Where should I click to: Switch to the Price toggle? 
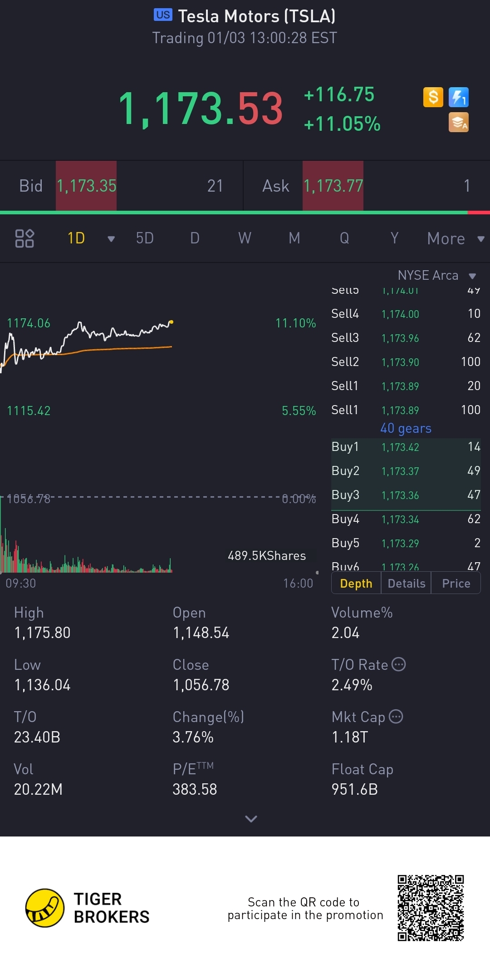(x=456, y=584)
